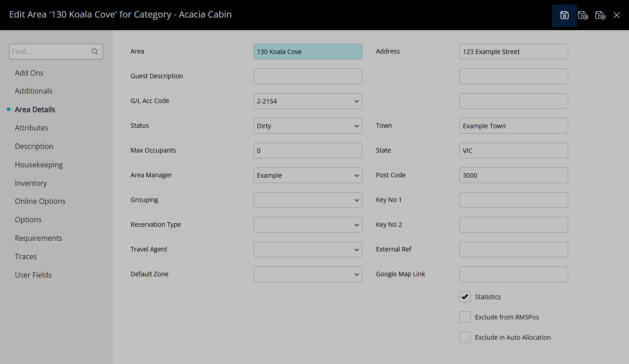Open the G/L Acc Code dropdown
Image resolution: width=629 pixels, height=364 pixels.
[308, 101]
